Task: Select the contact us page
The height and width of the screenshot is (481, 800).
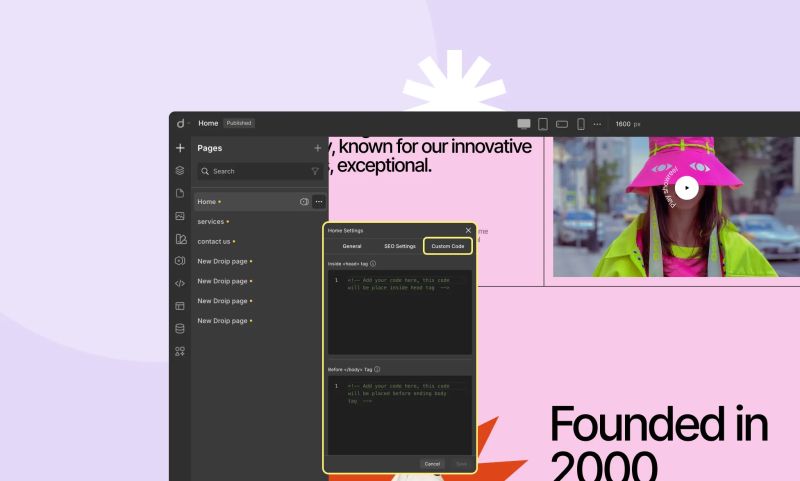Action: point(214,242)
